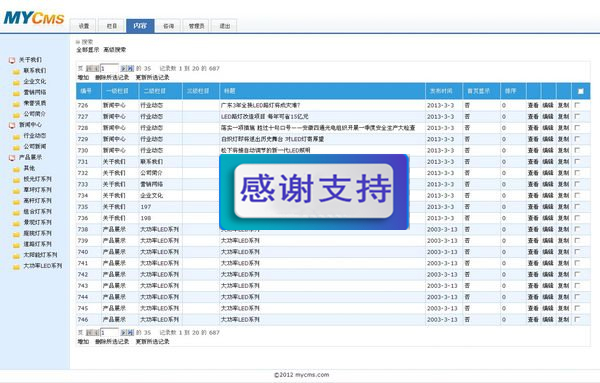The height and width of the screenshot is (383, 600).
Task: Click bottom 更新所选记录 update selected link
Action: (x=152, y=341)
